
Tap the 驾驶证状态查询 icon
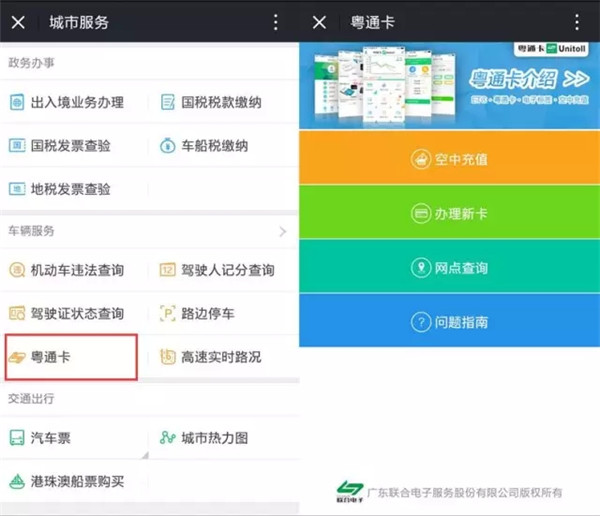[17, 314]
